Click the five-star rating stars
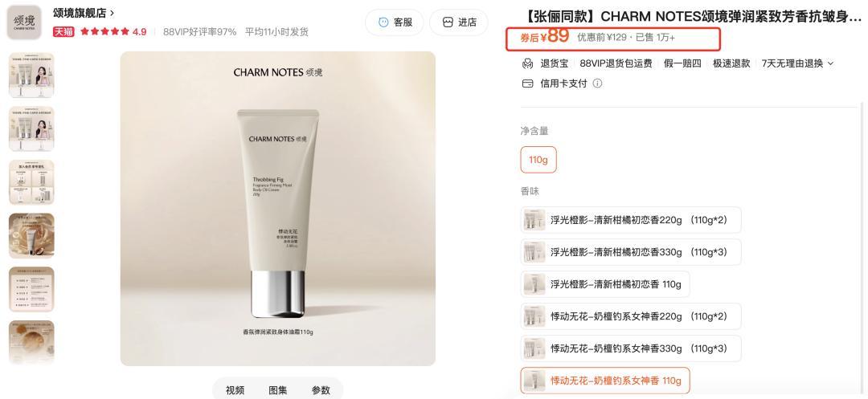Image resolution: width=868 pixels, height=399 pixels. pos(104,31)
